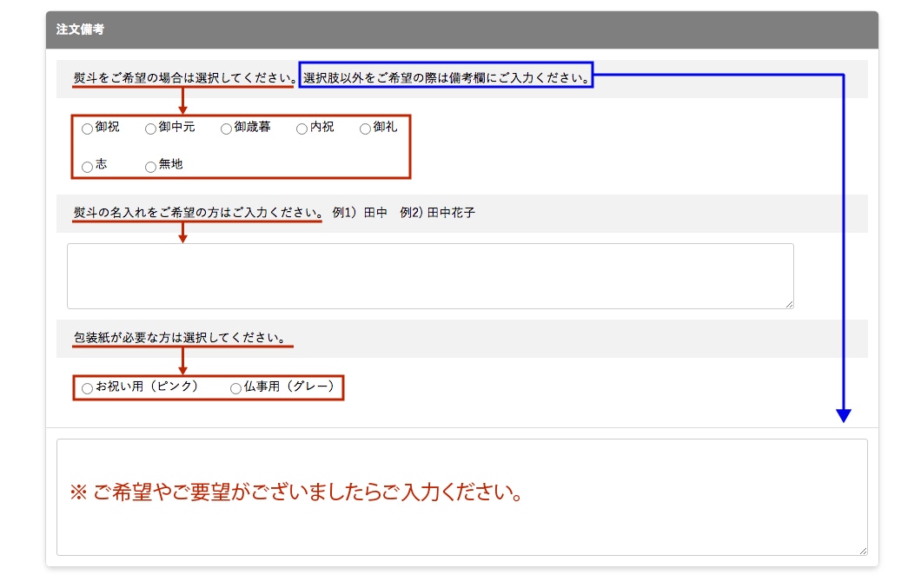Click the blue-boxed 選択肢以外をご希望 note
The image size is (921, 588).
tap(447, 78)
